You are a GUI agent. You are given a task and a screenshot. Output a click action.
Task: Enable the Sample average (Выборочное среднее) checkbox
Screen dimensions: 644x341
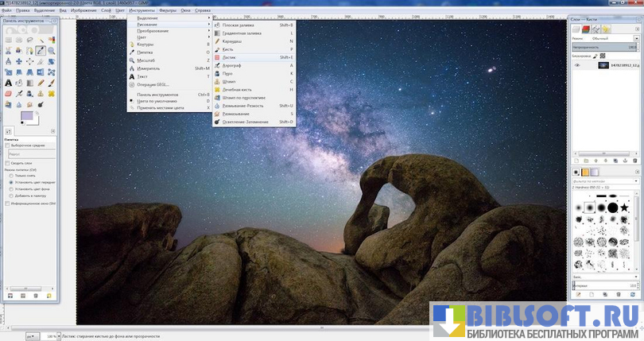point(8,145)
